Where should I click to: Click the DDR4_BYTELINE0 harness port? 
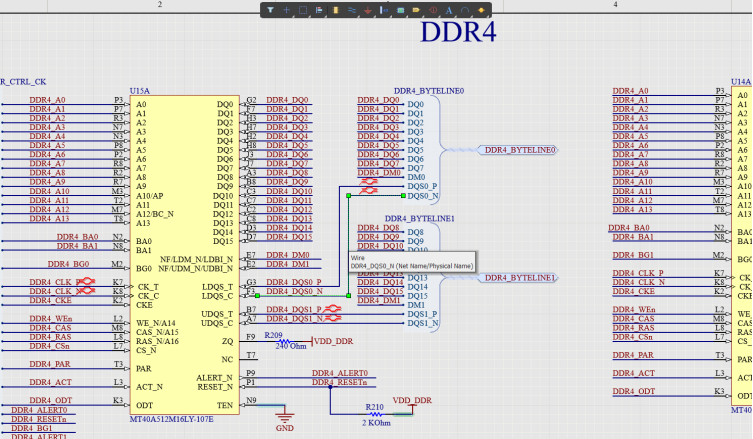[519, 151]
